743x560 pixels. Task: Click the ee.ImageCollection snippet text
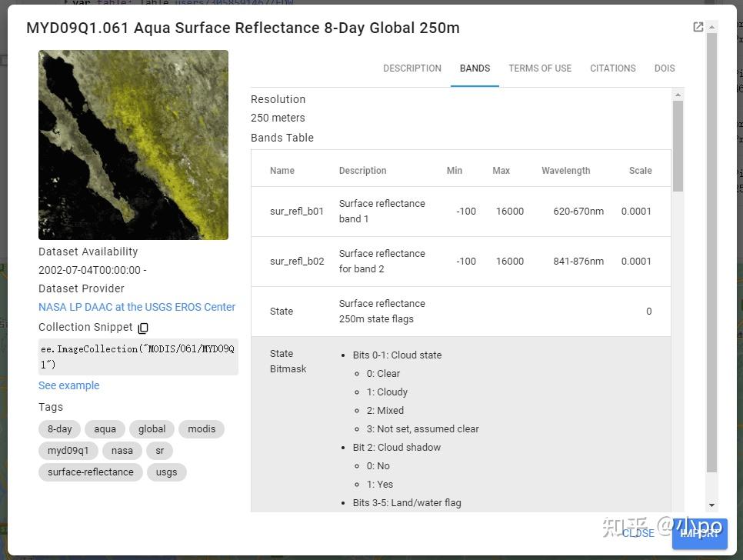coord(138,356)
